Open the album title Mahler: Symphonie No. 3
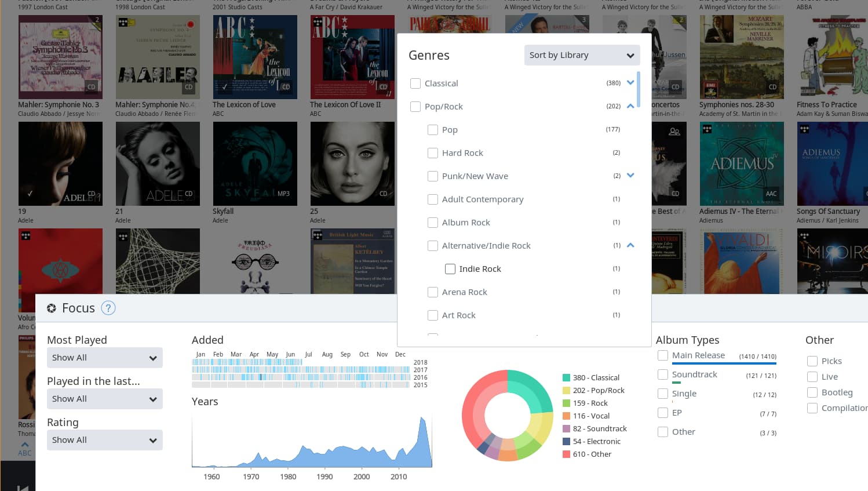This screenshot has height=491, width=868. pos(59,105)
